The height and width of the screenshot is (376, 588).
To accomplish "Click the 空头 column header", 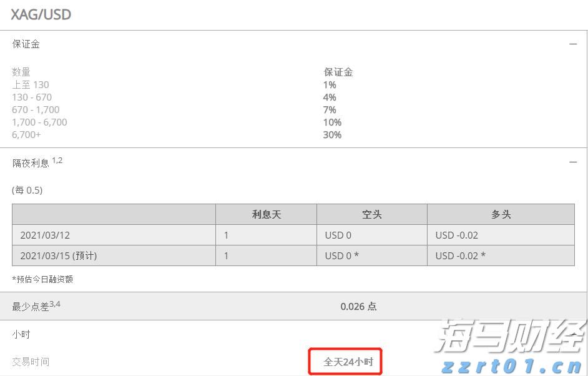I will pos(371,214).
